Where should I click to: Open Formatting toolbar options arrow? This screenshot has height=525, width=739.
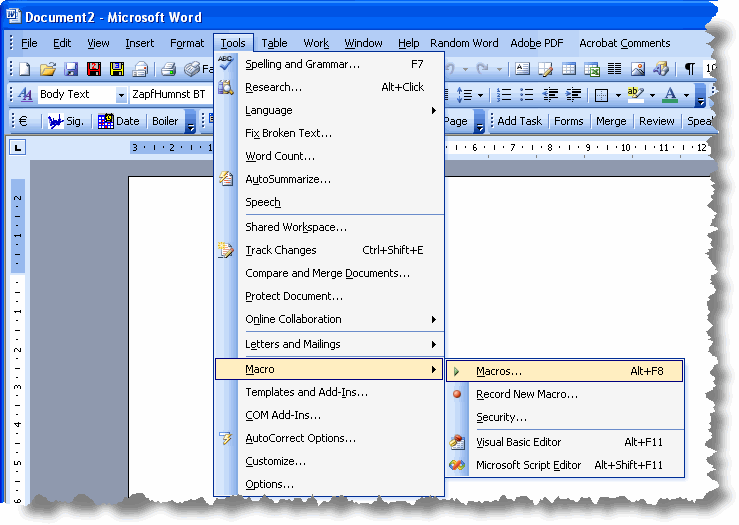(x=701, y=96)
